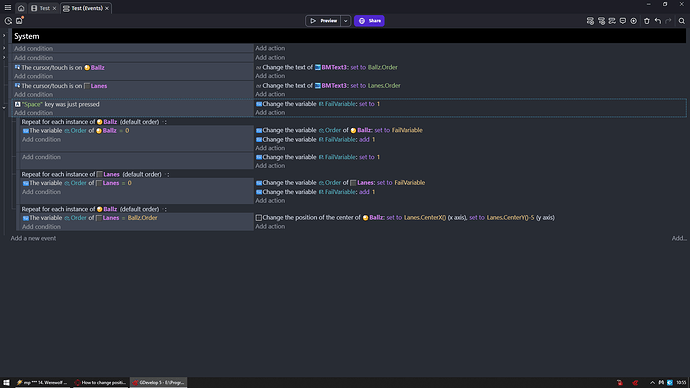
Task: Add a sub-event toolbar icon
Action: click(x=601, y=21)
